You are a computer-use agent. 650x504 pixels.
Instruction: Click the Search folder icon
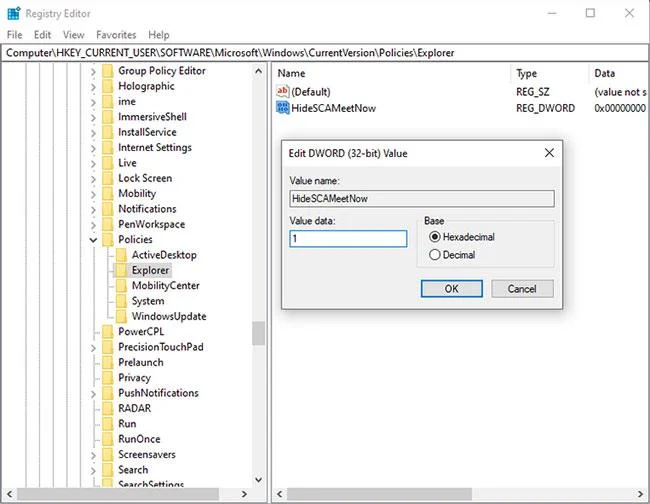pos(108,470)
